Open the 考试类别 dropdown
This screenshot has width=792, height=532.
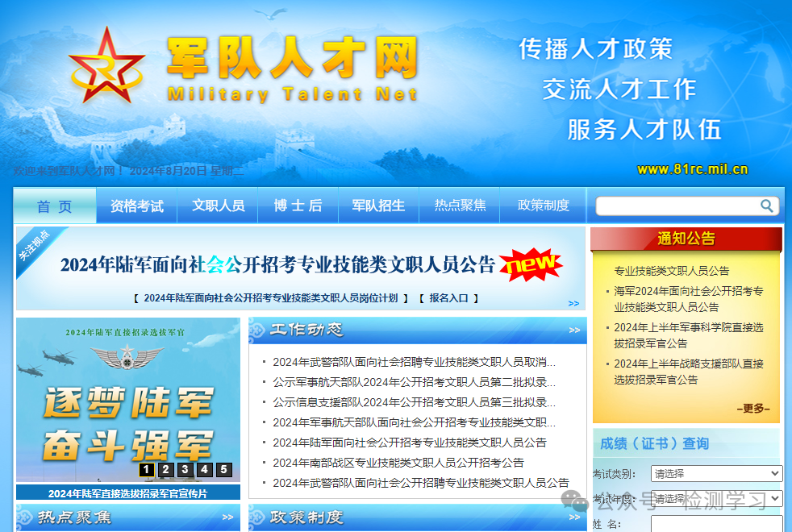717,473
